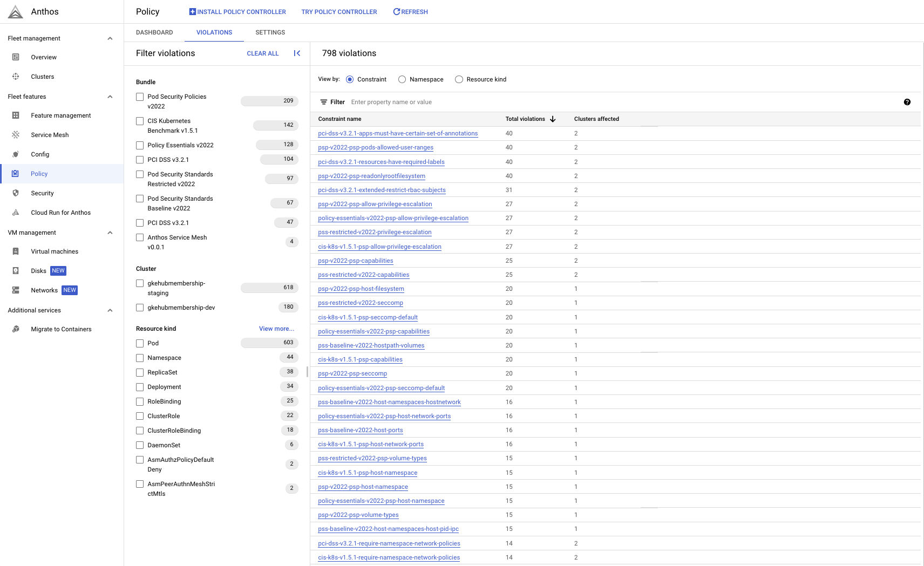Collapse the Additional services section
This screenshot has height=566, width=924.
point(110,310)
